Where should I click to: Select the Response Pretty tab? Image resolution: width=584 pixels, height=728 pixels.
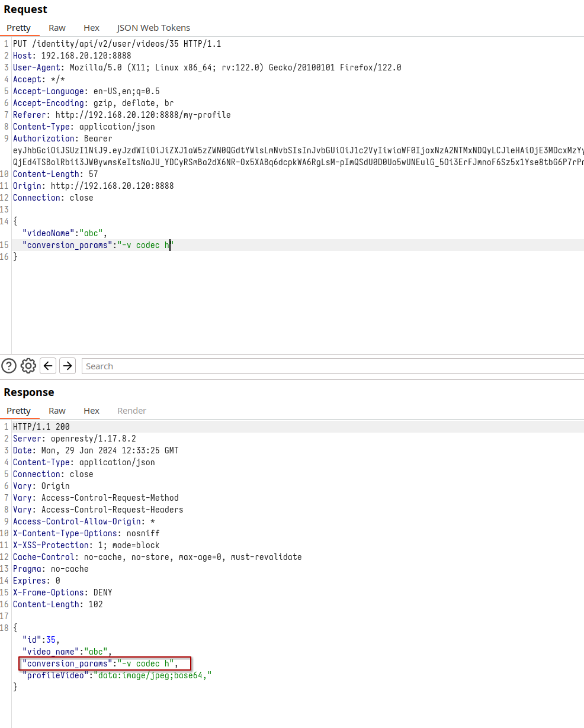coord(18,411)
